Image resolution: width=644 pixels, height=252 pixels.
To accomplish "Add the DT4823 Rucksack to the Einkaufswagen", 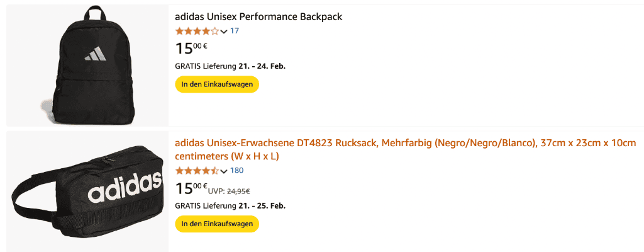I will [x=217, y=224].
